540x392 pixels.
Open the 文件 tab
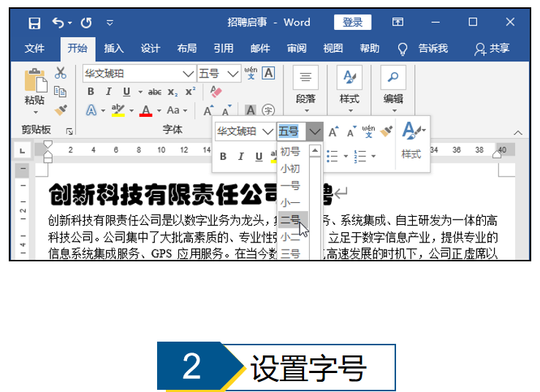34,48
